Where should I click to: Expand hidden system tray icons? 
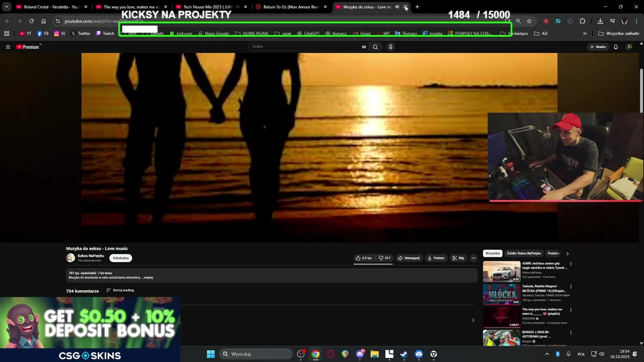(547, 354)
